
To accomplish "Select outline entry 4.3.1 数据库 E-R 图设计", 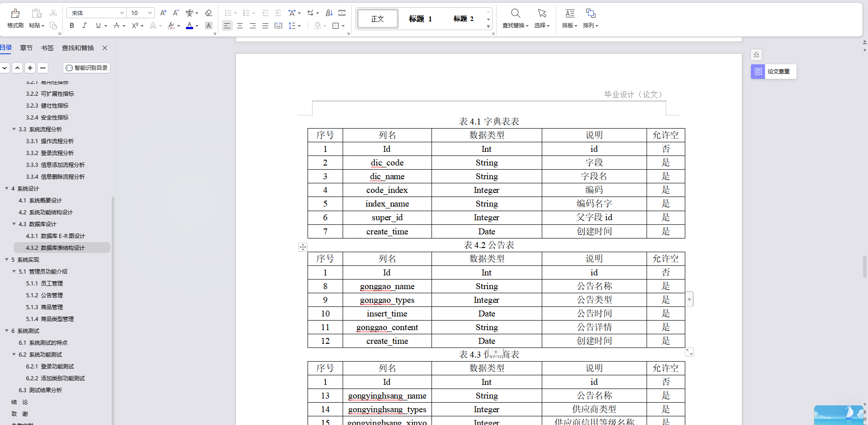I will (56, 236).
